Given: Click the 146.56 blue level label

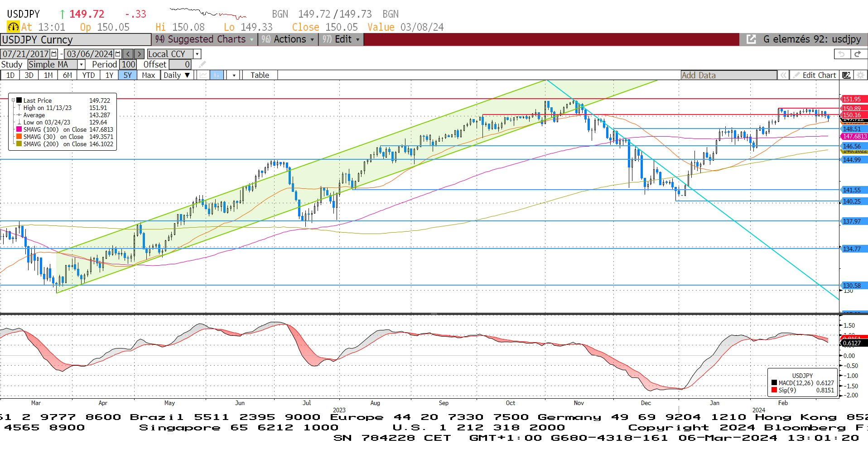Looking at the screenshot, I should [x=854, y=146].
